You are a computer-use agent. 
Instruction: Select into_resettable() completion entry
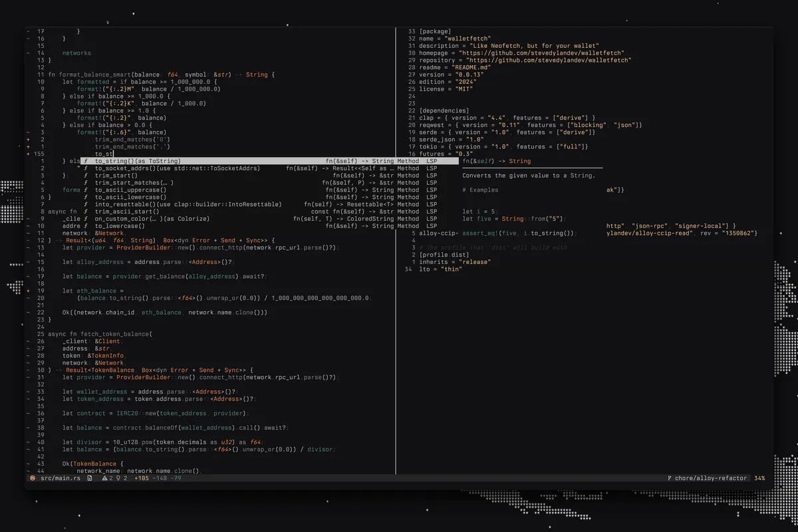[x=269, y=204]
